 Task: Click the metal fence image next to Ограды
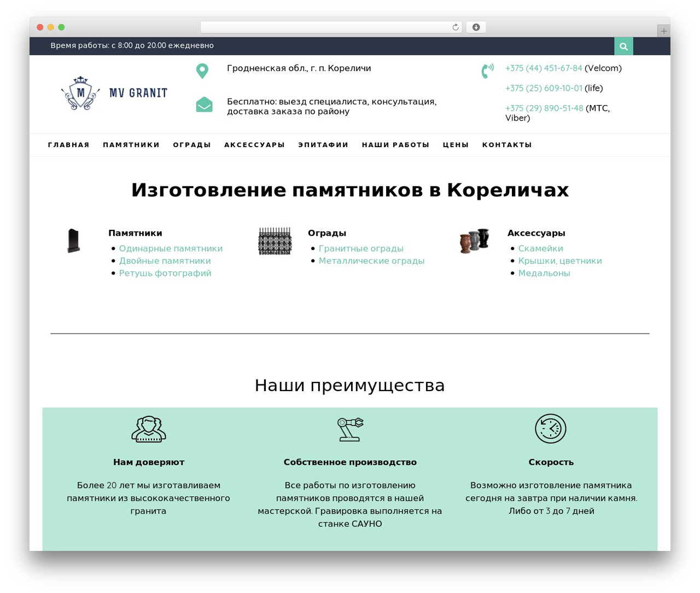click(x=275, y=241)
